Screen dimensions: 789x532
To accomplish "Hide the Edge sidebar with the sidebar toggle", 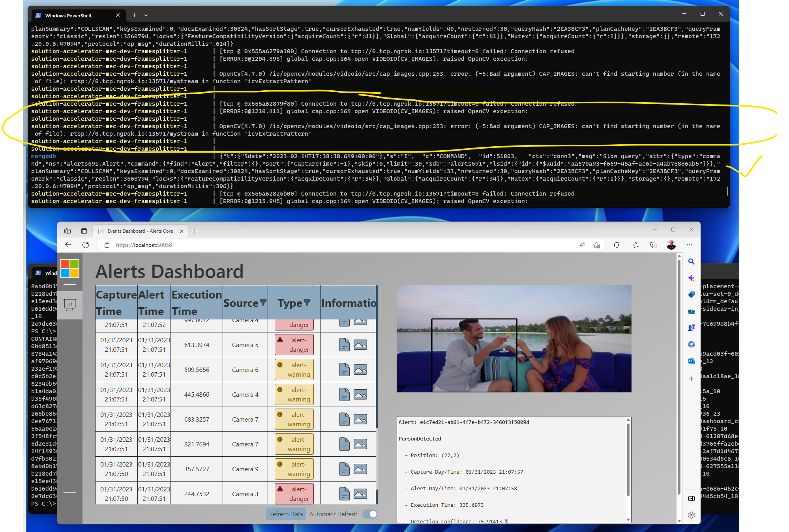I will pos(692,498).
